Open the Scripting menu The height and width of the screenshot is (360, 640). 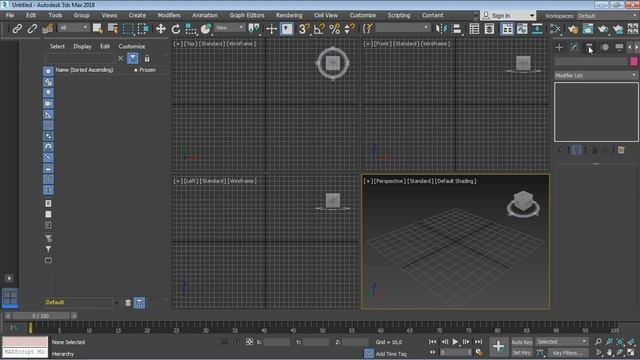click(x=399, y=15)
